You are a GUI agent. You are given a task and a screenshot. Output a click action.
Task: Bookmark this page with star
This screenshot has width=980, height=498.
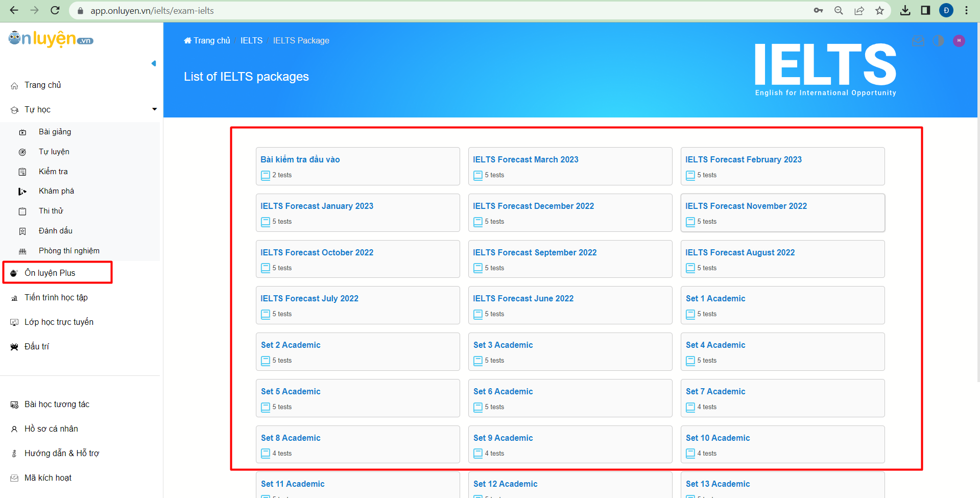pos(879,10)
